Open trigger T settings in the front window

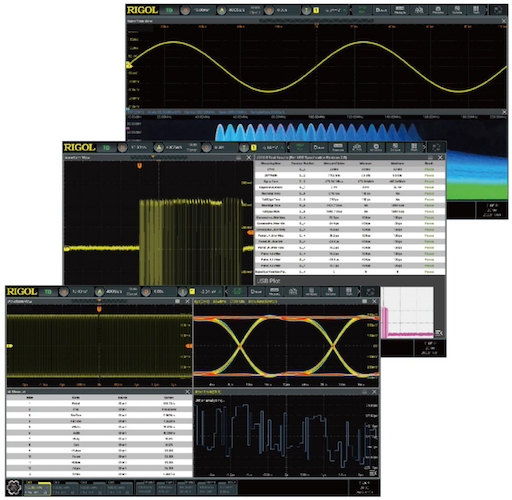(x=182, y=292)
